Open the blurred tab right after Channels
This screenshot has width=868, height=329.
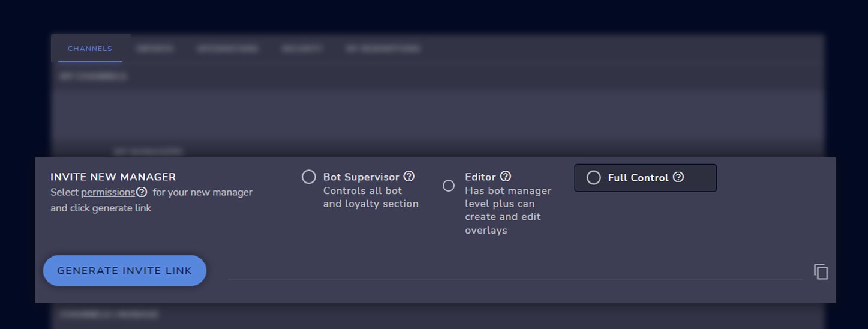point(155,49)
